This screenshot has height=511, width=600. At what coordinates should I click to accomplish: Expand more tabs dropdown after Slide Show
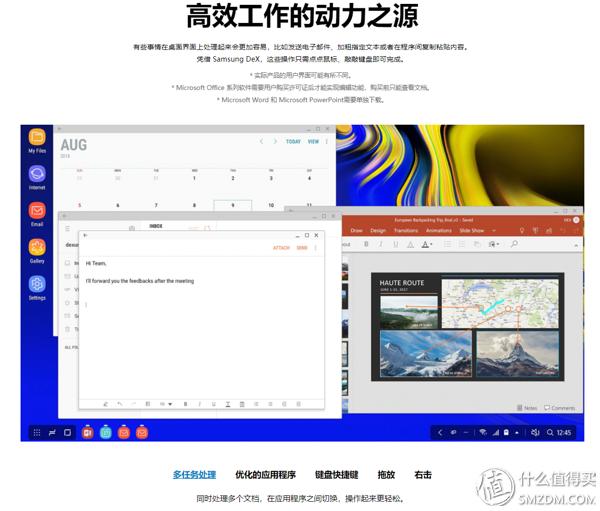point(494,230)
